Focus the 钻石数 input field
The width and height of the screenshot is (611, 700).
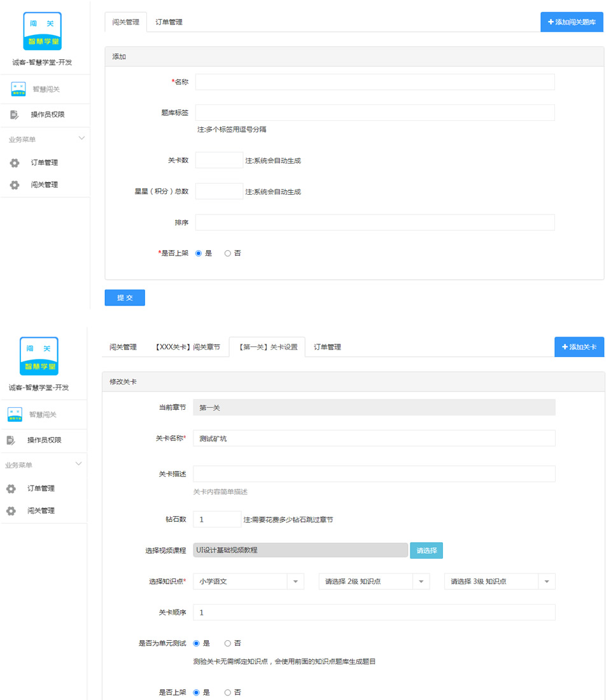pos(217,519)
